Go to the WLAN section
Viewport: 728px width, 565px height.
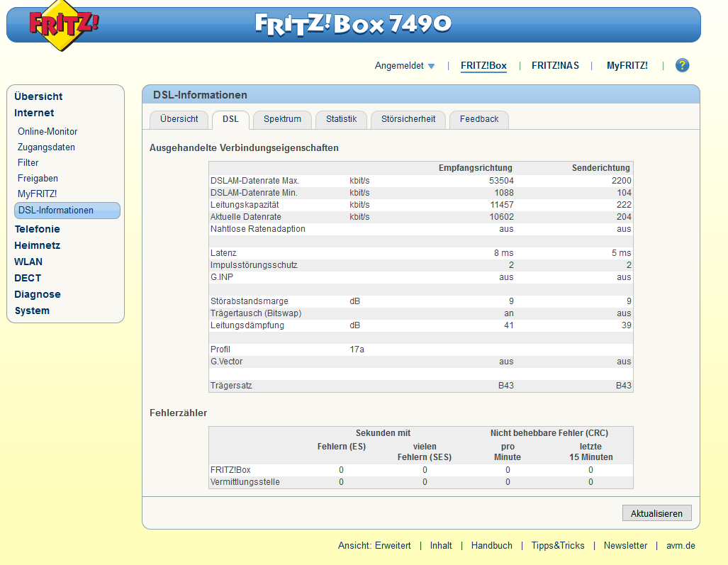(28, 262)
